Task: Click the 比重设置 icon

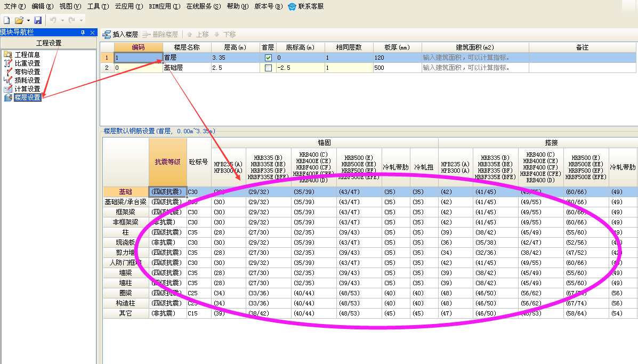Action: [x=8, y=63]
